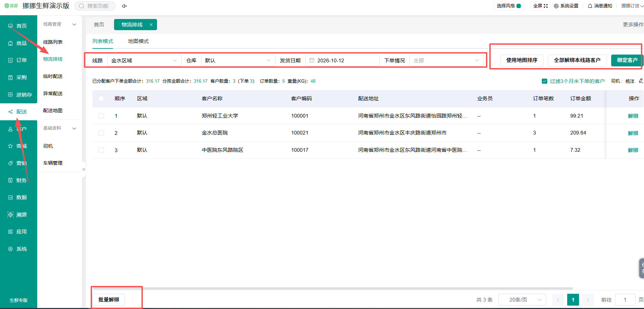The image size is (644, 309).
Task: Open the 采购 sidebar section
Action: click(18, 77)
